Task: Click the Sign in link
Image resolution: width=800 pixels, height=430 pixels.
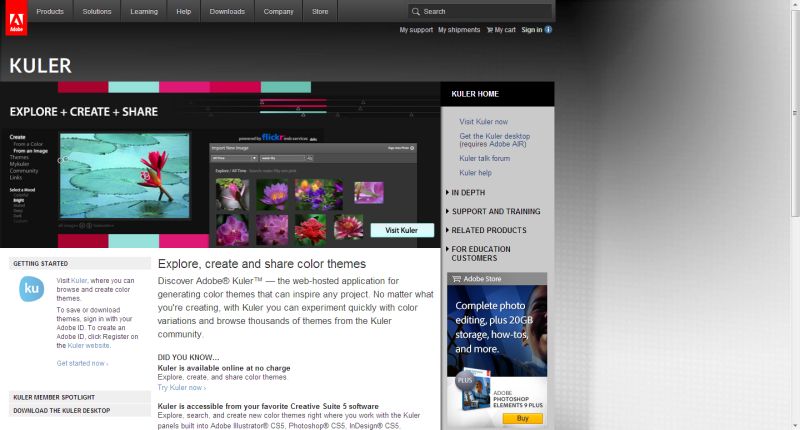Action: click(532, 30)
